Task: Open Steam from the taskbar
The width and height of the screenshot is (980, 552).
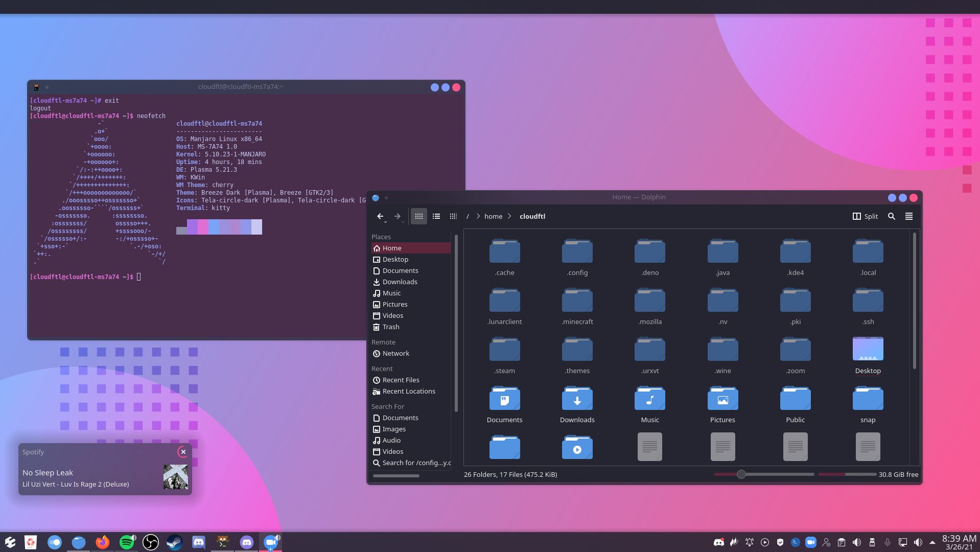Action: (174, 542)
